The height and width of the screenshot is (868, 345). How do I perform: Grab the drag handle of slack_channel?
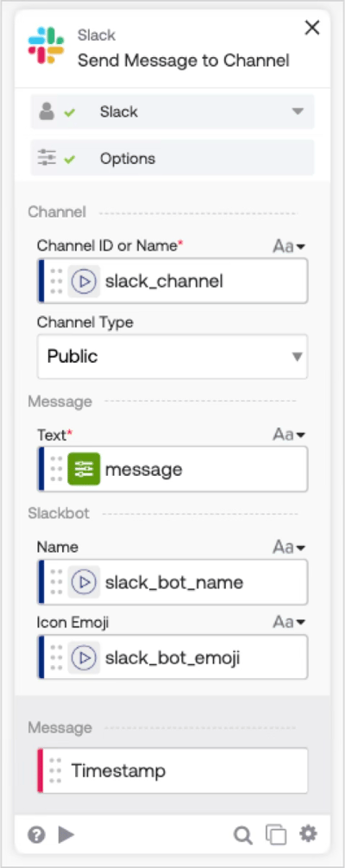pyautogui.click(x=56, y=282)
